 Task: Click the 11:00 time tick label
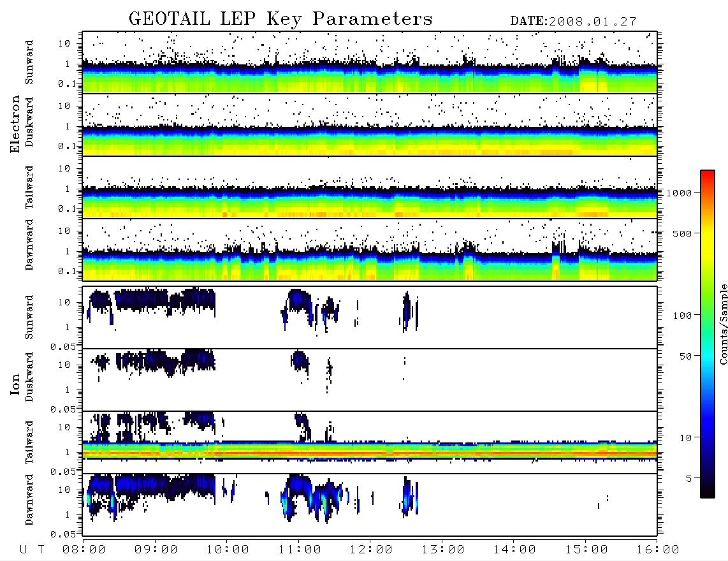pos(300,550)
